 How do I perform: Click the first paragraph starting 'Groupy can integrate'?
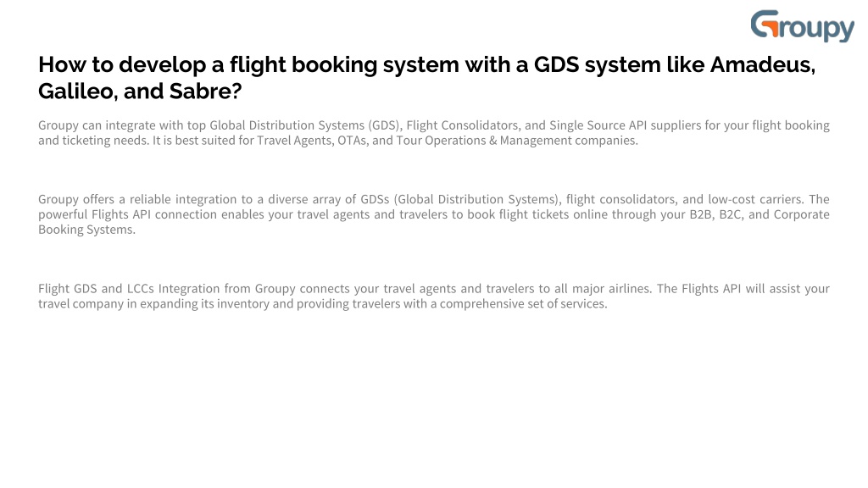[433, 133]
